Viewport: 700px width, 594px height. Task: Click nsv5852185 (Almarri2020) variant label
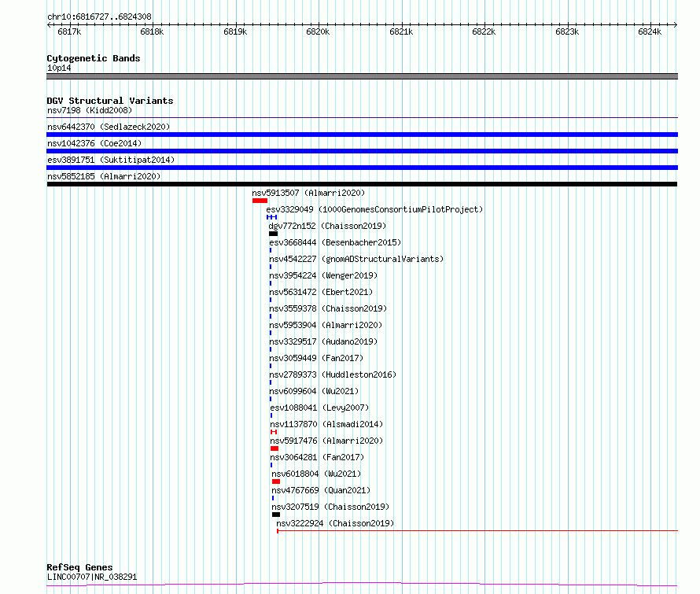(104, 176)
